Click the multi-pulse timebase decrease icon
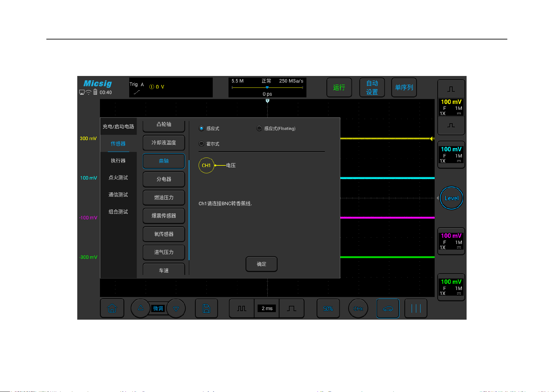Screen dimensions: 554x392 click(242, 308)
